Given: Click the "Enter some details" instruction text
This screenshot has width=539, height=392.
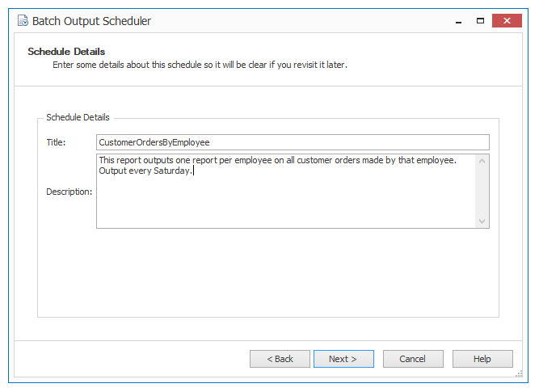Looking at the screenshot, I should click(200, 65).
